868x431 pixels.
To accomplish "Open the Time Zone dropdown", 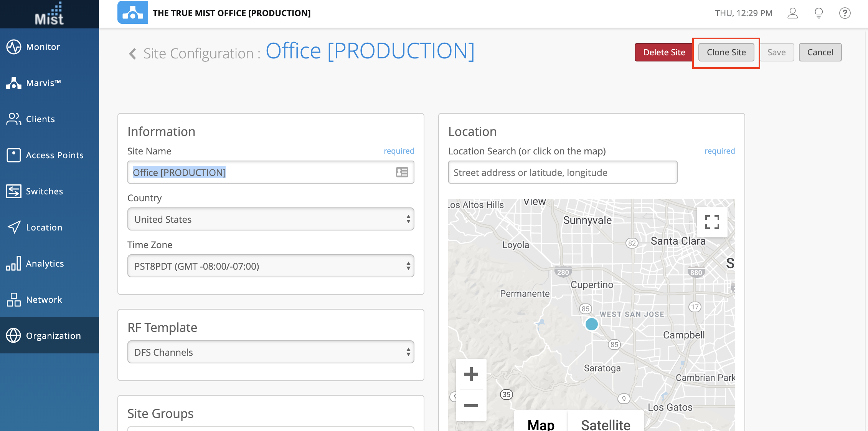I will [x=271, y=266].
